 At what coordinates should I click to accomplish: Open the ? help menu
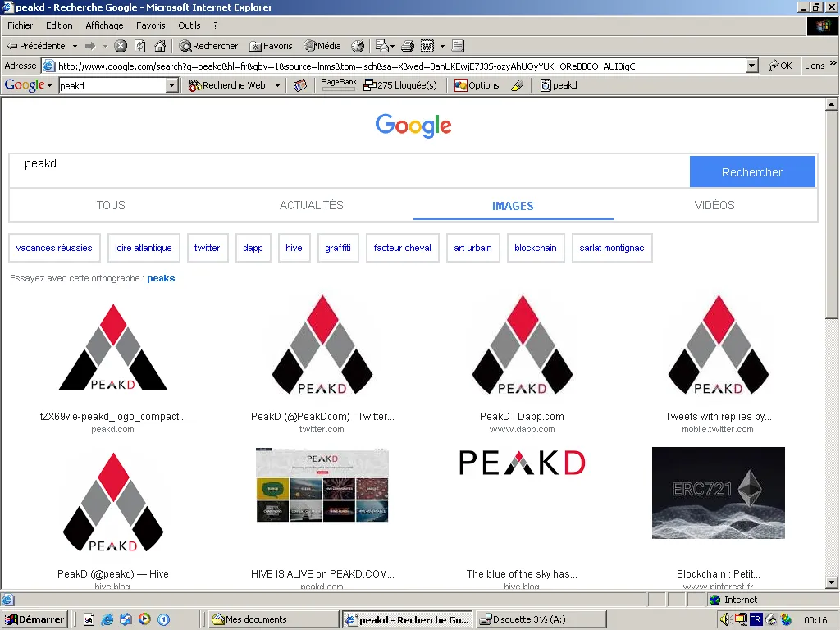click(216, 25)
